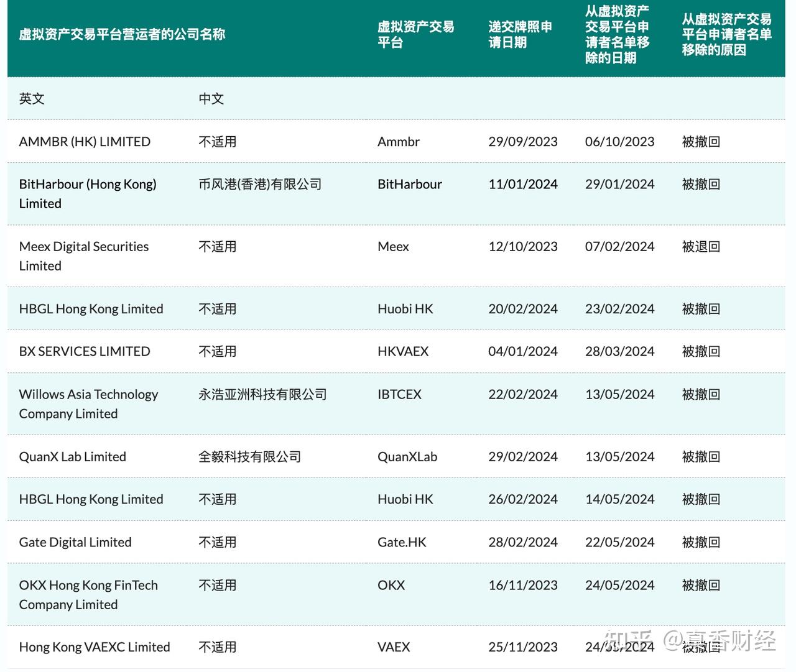Select the date 24/05/2024 in OKX row
Image resolution: width=796 pixels, height=672 pixels.
(x=620, y=586)
